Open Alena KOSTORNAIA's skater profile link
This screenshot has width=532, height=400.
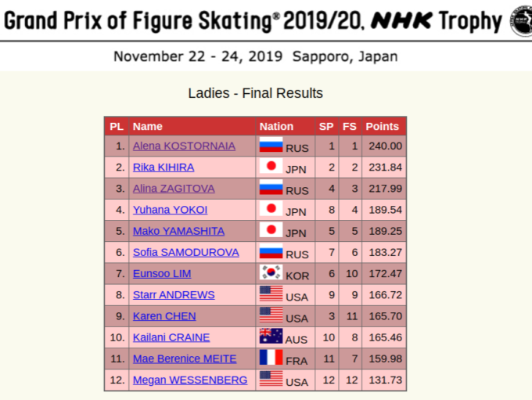tap(184, 146)
